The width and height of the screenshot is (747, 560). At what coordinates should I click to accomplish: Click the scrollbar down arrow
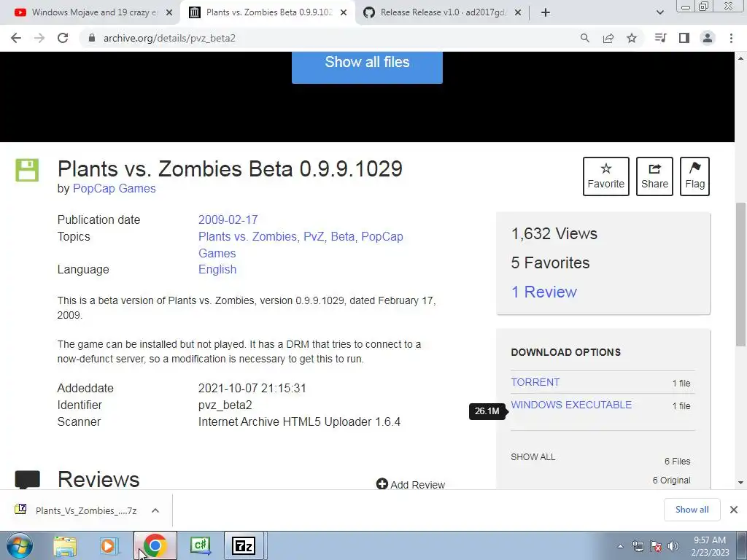click(x=740, y=483)
